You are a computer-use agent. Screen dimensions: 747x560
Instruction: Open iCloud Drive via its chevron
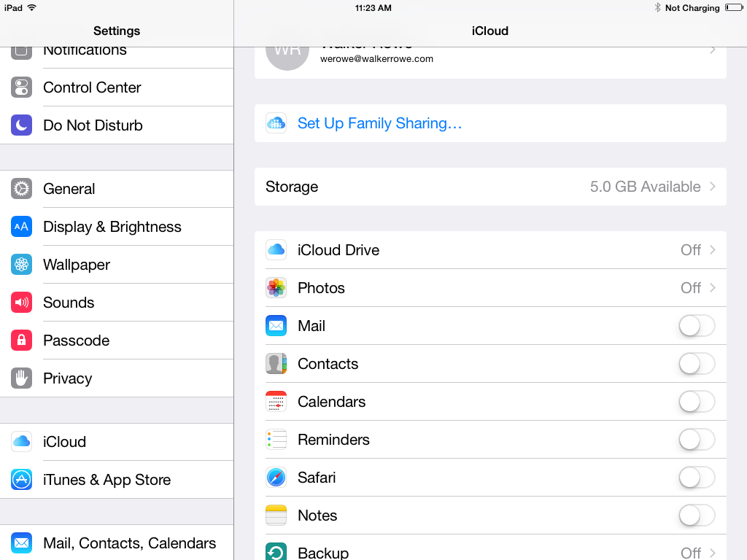point(713,250)
